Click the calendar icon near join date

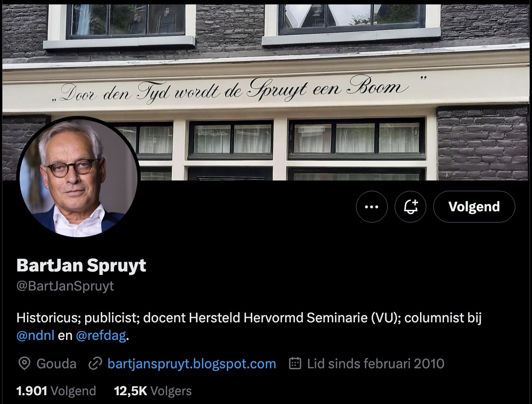295,363
